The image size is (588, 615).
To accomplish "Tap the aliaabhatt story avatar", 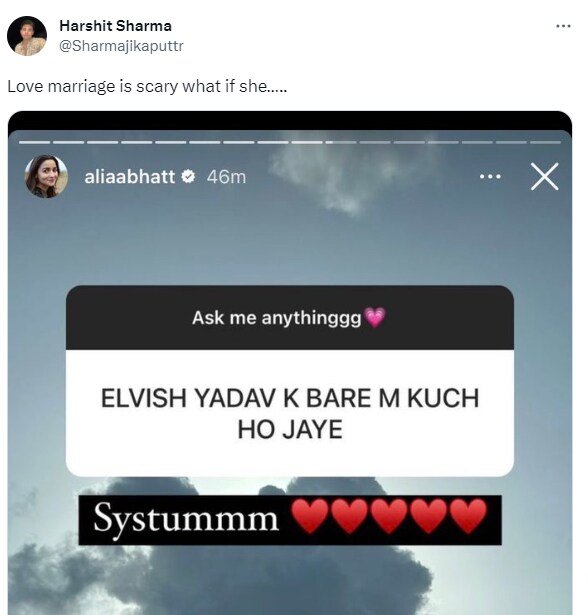I will pos(46,176).
